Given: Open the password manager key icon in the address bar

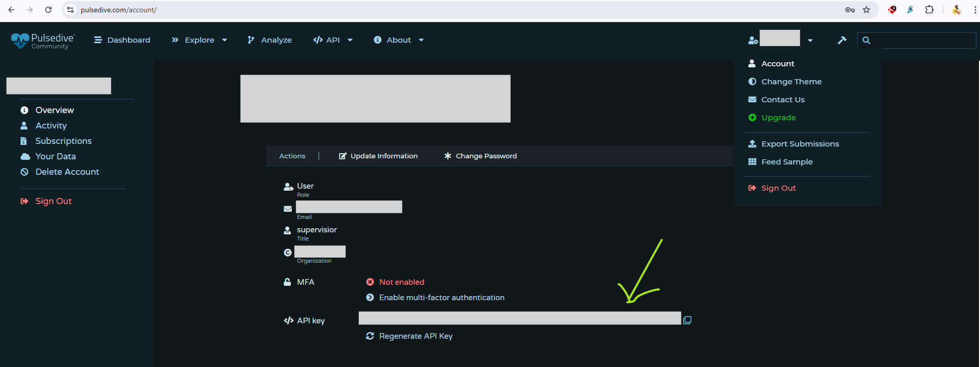Looking at the screenshot, I should click(850, 10).
